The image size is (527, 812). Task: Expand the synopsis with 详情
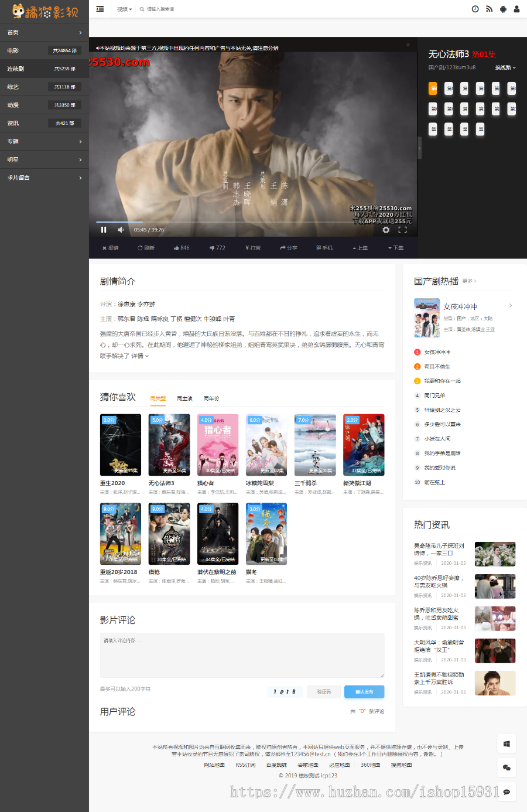[x=140, y=356]
